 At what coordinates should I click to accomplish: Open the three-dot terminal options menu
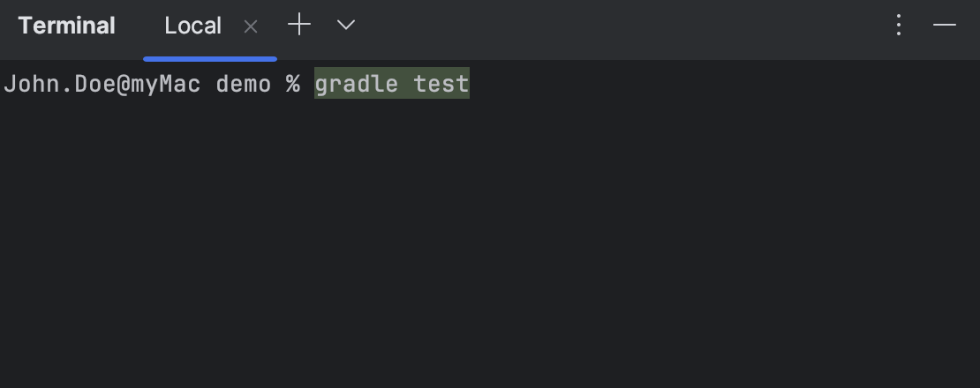click(x=899, y=26)
